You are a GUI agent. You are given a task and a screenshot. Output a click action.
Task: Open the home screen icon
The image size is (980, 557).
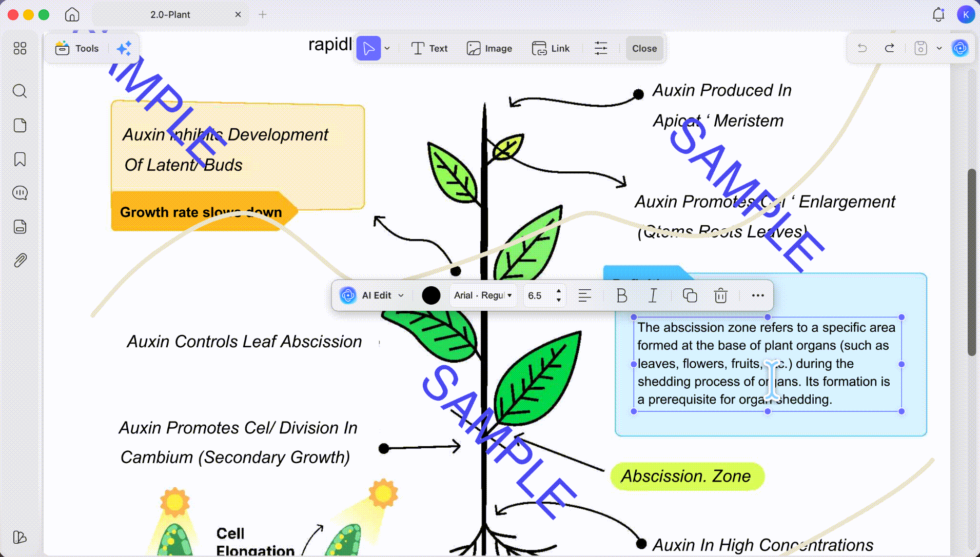click(72, 14)
